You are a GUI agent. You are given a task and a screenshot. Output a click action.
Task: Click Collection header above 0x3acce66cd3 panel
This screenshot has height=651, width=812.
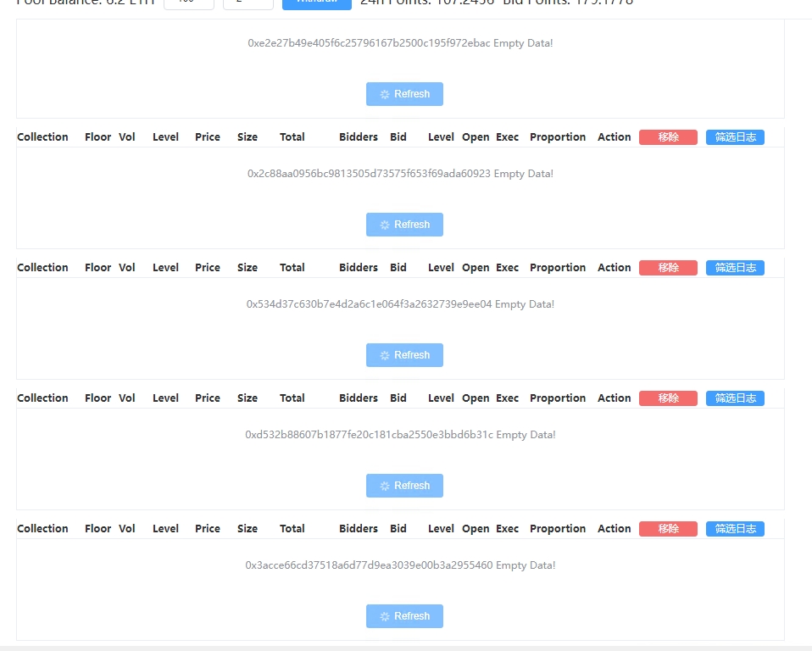(x=42, y=529)
